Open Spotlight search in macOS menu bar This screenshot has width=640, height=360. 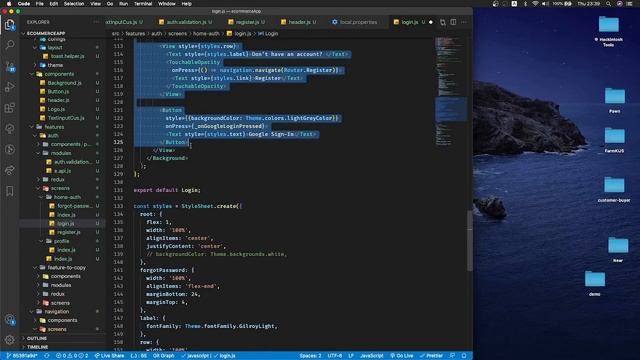tap(609, 4)
